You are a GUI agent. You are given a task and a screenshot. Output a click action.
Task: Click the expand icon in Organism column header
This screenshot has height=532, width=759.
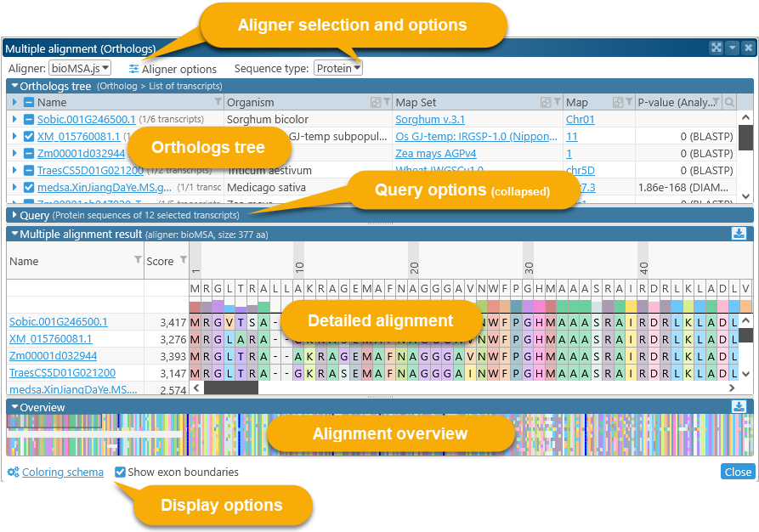(x=375, y=103)
